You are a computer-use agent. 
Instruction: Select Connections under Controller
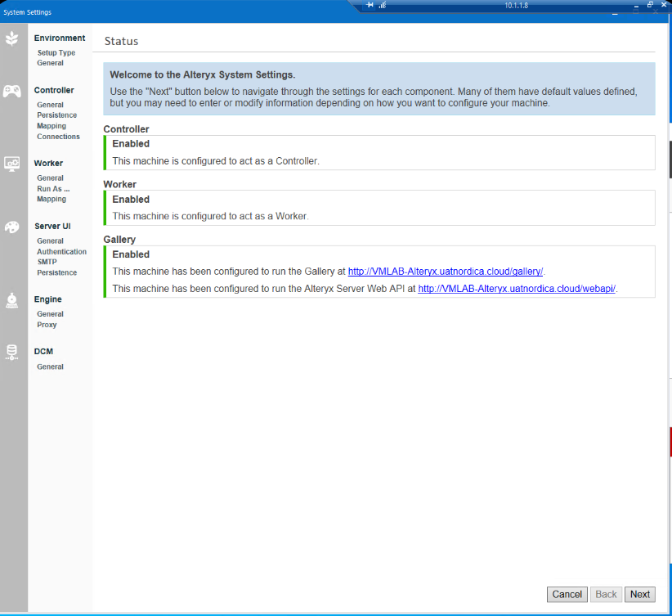pyautogui.click(x=58, y=137)
